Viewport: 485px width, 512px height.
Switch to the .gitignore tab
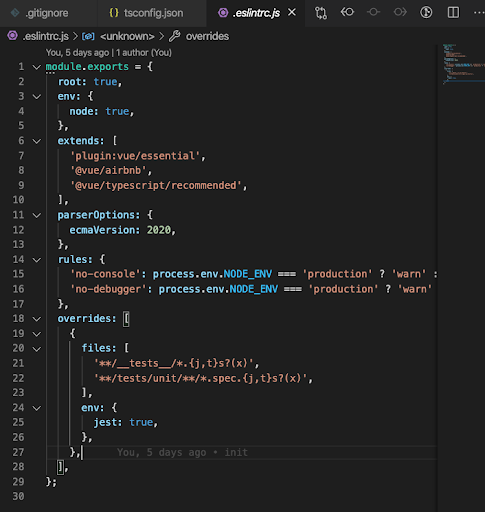click(48, 13)
